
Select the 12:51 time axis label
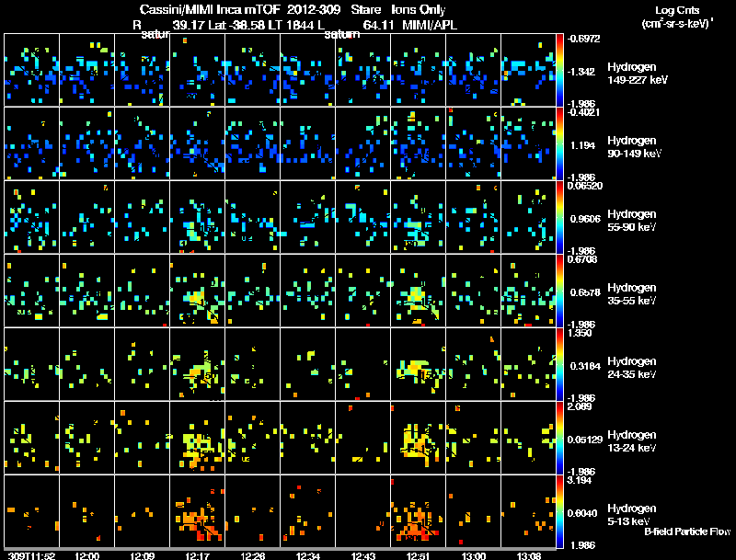point(418,555)
